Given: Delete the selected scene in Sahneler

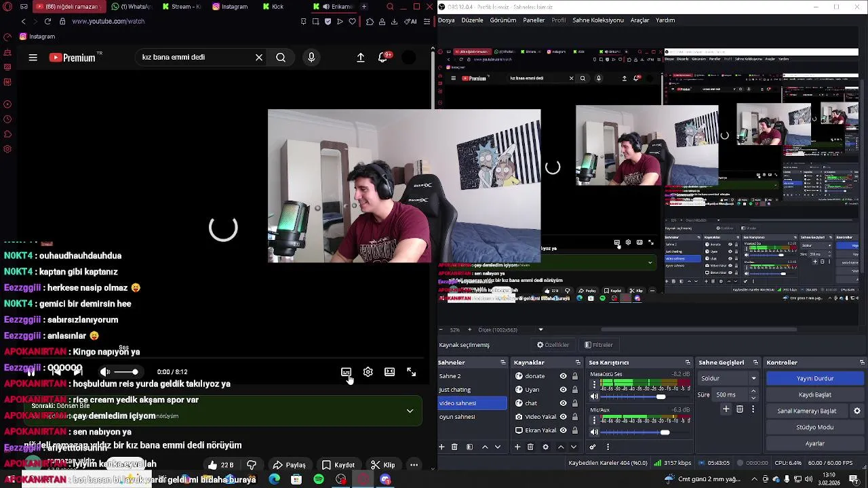Looking at the screenshot, I should pyautogui.click(x=454, y=447).
